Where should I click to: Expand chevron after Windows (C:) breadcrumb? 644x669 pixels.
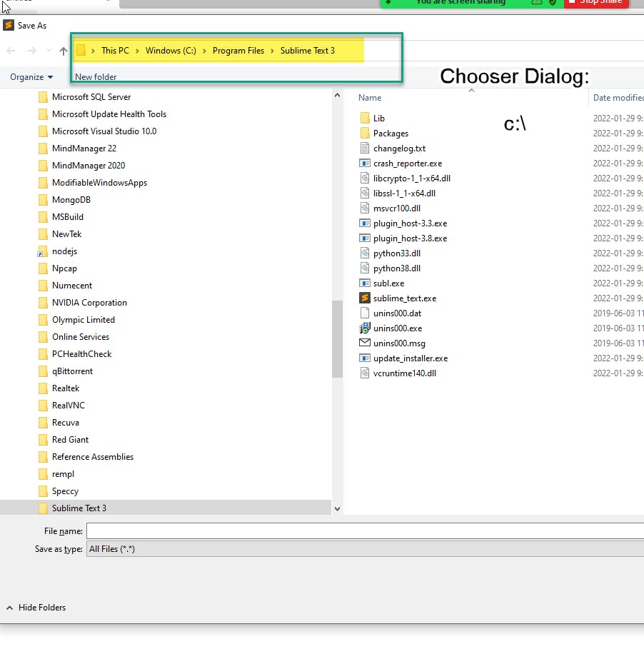click(x=204, y=51)
